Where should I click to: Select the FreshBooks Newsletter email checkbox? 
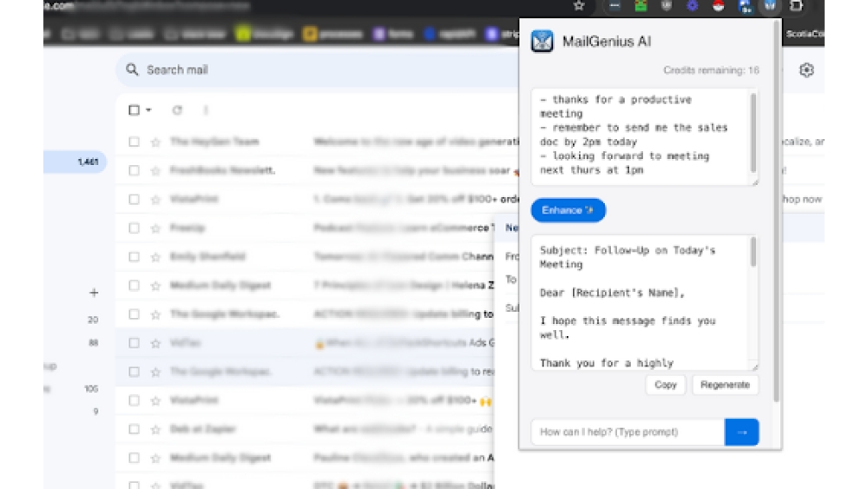pos(134,170)
